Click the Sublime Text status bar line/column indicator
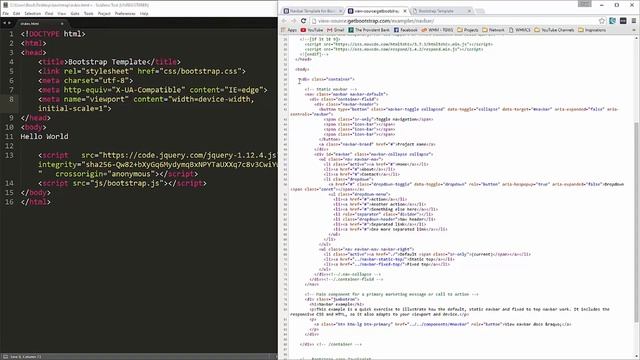 [26, 357]
